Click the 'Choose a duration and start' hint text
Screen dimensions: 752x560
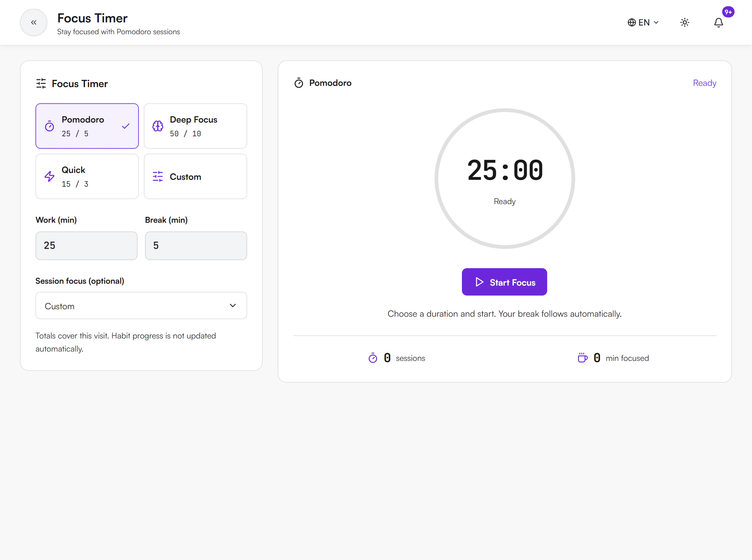505,314
